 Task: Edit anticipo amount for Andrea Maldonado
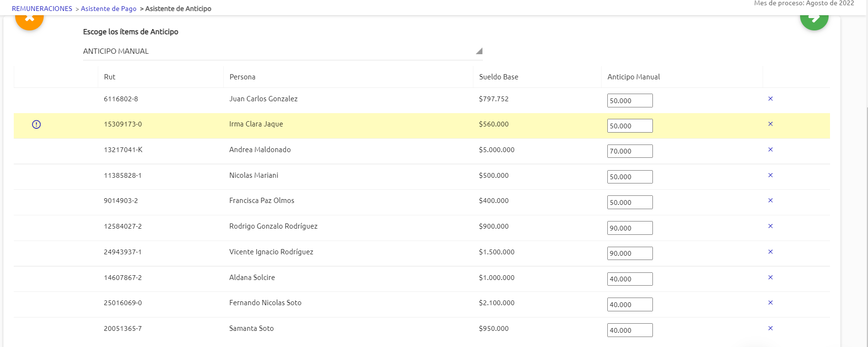(x=630, y=151)
